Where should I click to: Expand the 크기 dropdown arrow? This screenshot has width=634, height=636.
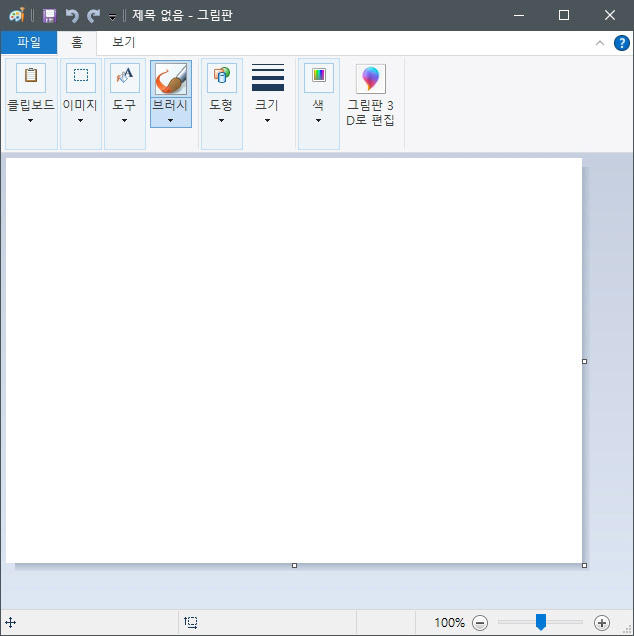[x=267, y=120]
